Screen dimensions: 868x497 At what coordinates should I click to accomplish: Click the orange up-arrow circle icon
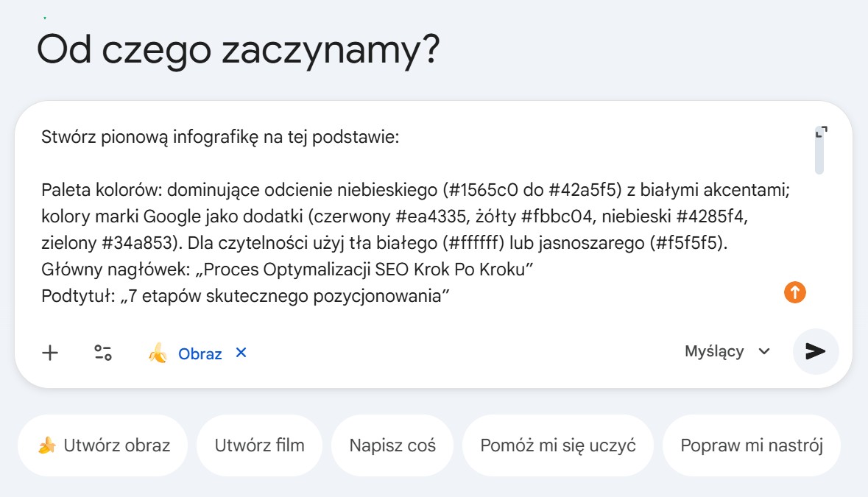tap(795, 292)
